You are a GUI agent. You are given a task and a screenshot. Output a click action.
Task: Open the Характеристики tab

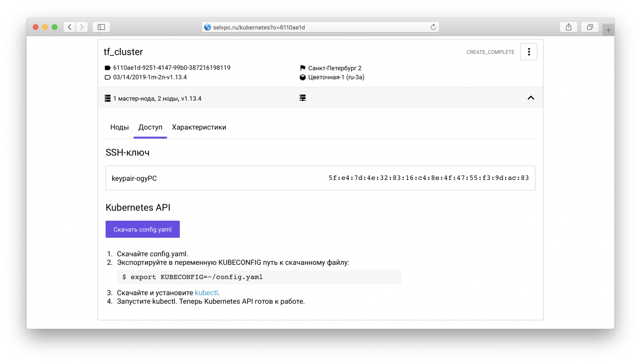click(x=199, y=127)
